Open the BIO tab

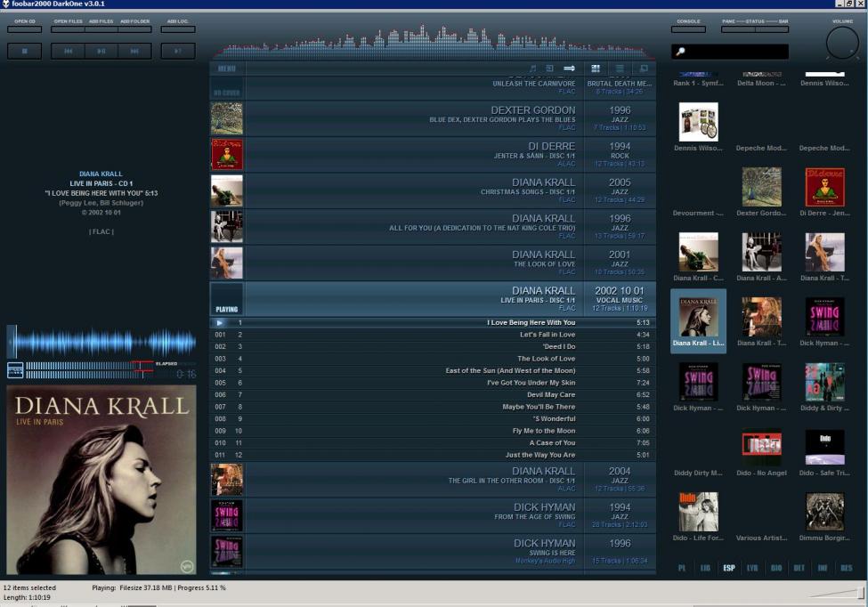pyautogui.click(x=776, y=568)
